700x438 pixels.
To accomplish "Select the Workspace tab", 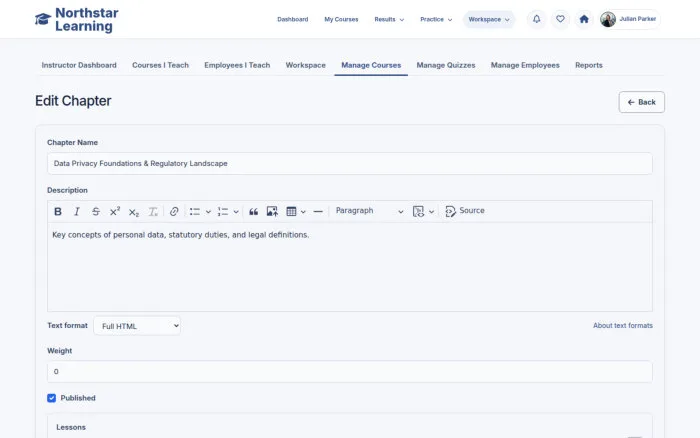I will coord(305,65).
